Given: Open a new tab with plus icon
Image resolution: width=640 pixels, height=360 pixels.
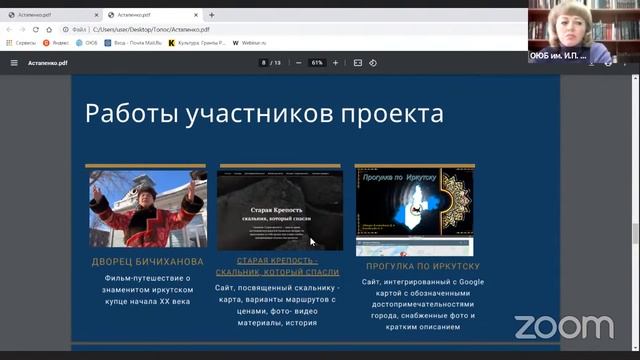Looking at the screenshot, I should (x=211, y=15).
